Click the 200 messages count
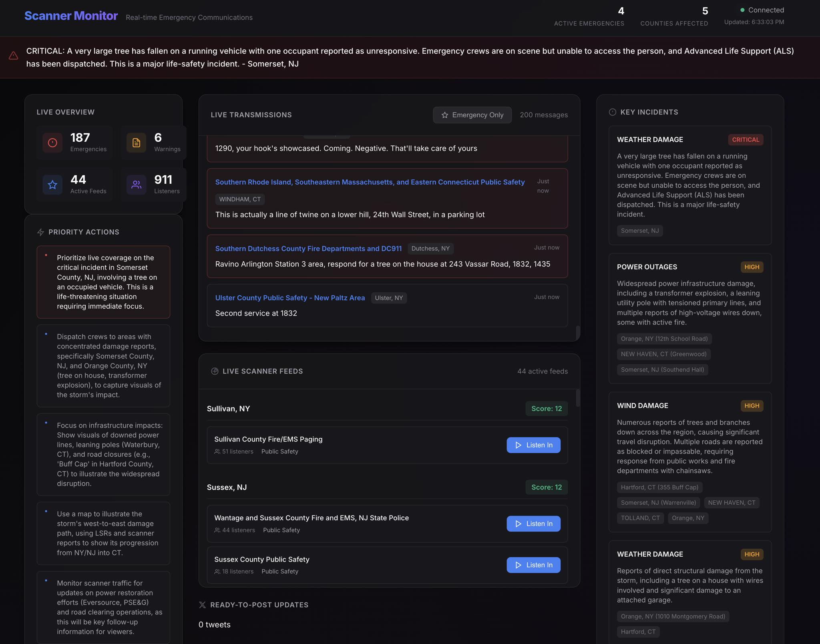The width and height of the screenshot is (820, 644). tap(544, 115)
